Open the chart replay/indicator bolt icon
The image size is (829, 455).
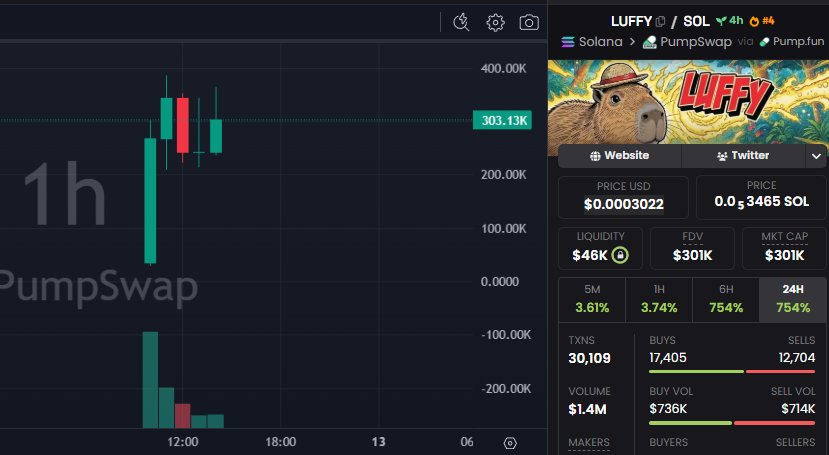[x=461, y=22]
